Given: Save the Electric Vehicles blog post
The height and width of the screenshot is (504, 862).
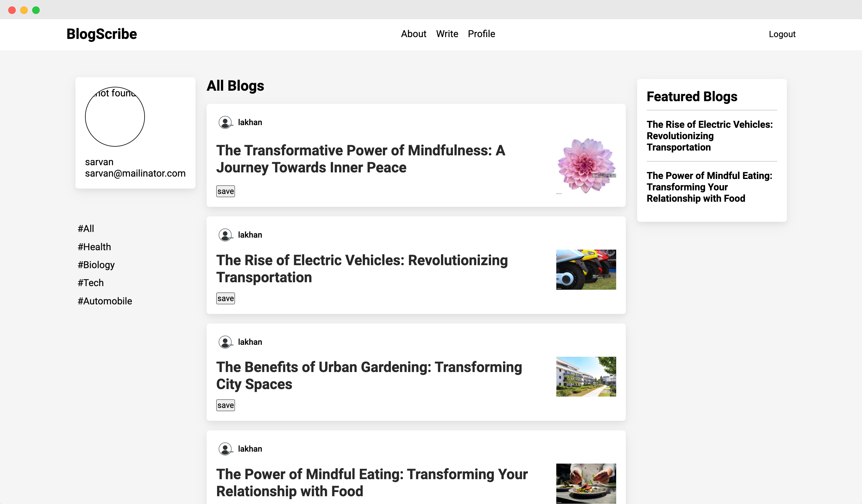Looking at the screenshot, I should (x=225, y=298).
